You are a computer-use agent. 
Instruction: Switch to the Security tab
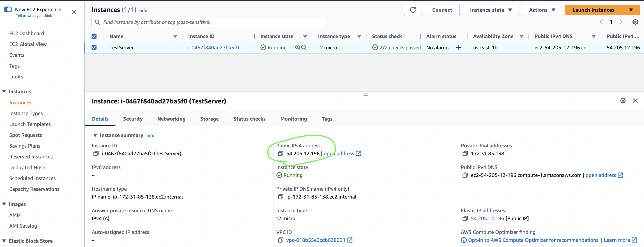133,119
